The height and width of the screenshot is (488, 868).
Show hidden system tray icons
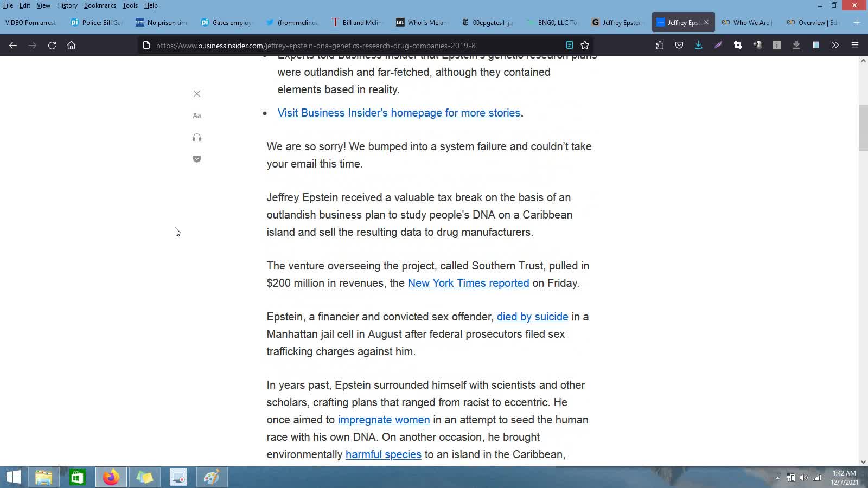coord(777,478)
